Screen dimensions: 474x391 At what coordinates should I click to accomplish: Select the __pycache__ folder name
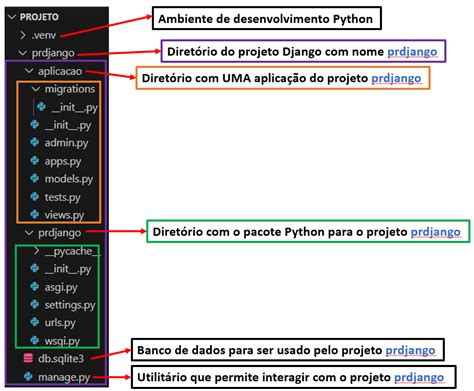[x=73, y=251]
